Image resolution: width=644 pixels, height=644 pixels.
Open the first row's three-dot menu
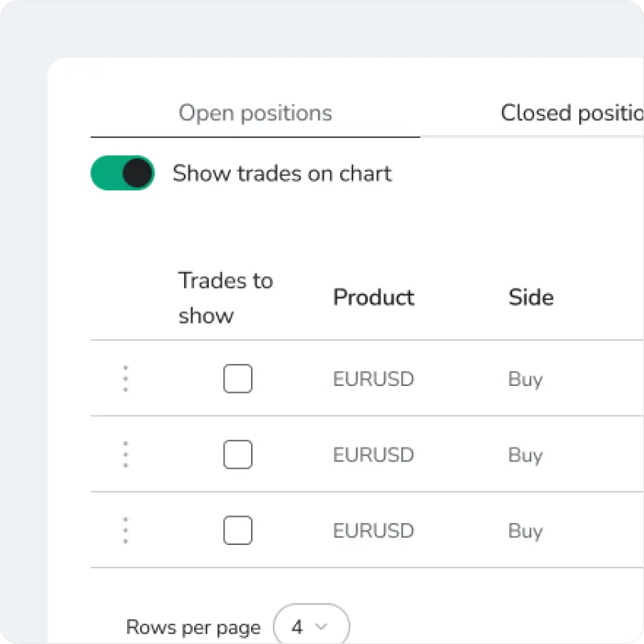126,379
